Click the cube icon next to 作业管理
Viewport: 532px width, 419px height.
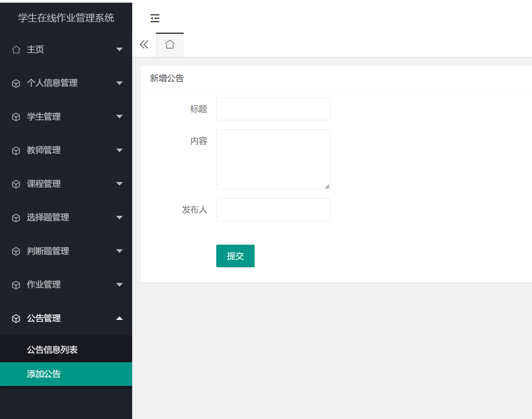click(x=16, y=285)
